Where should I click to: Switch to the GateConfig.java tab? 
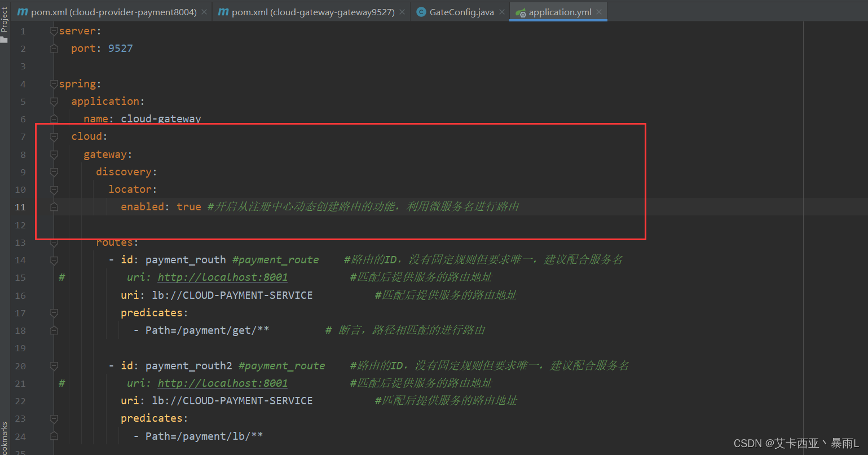[462, 12]
